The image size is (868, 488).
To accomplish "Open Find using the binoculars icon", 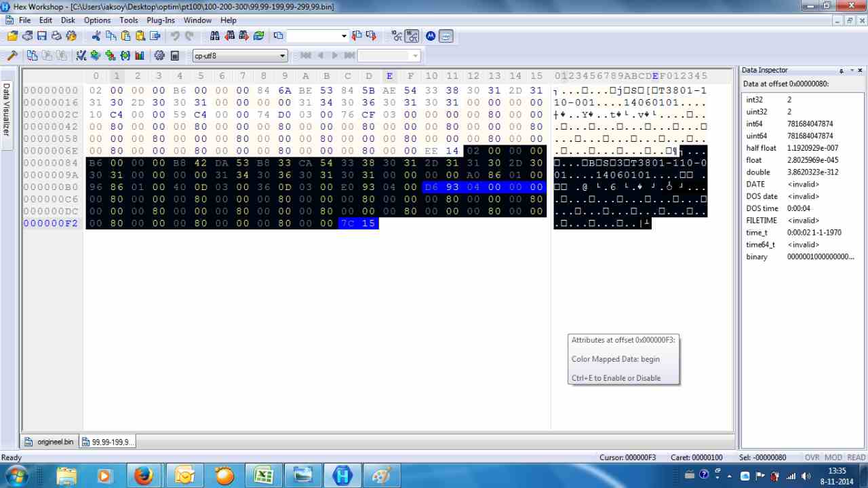I will [214, 36].
